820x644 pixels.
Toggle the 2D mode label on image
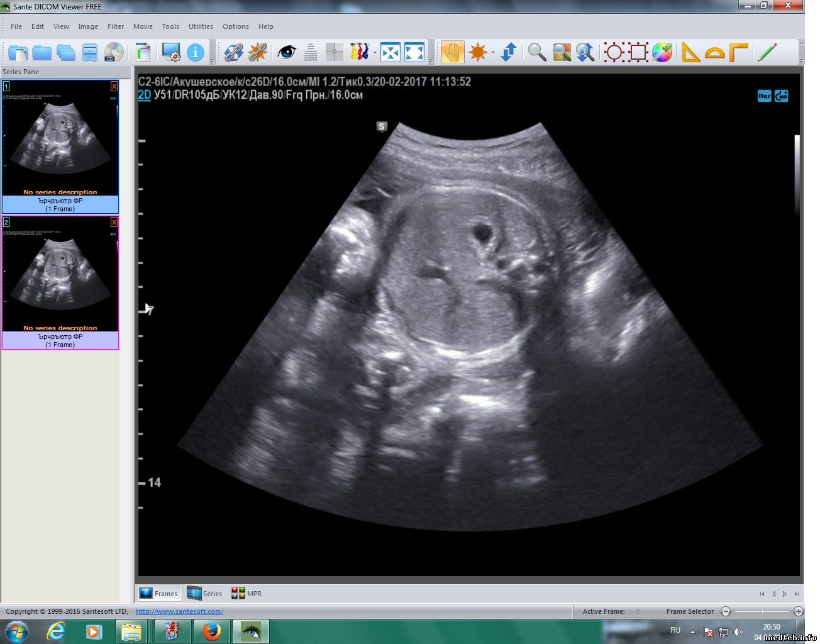point(145,95)
